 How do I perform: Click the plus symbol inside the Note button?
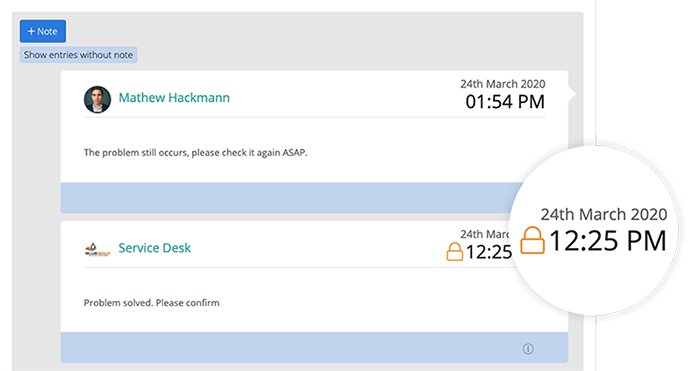tap(31, 31)
